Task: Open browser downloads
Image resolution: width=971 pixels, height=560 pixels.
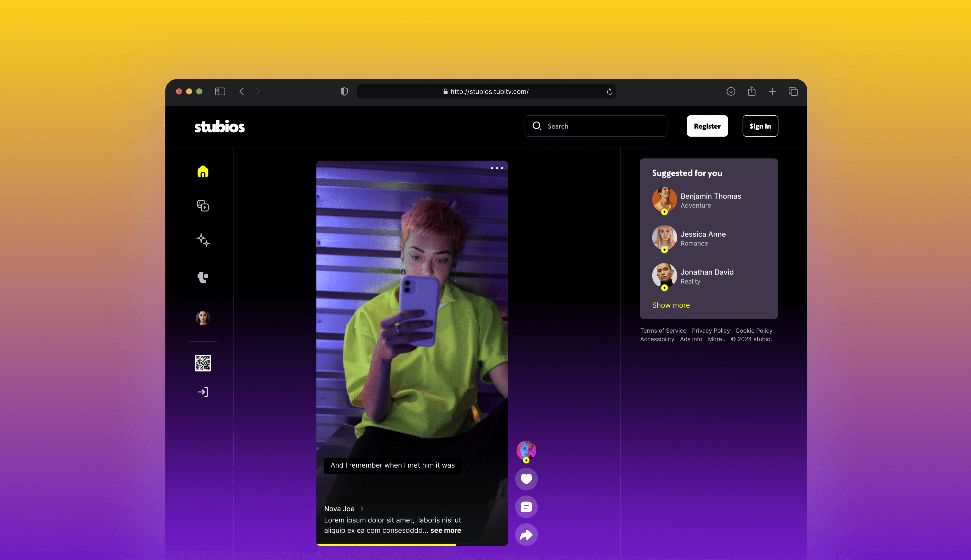Action: (731, 91)
